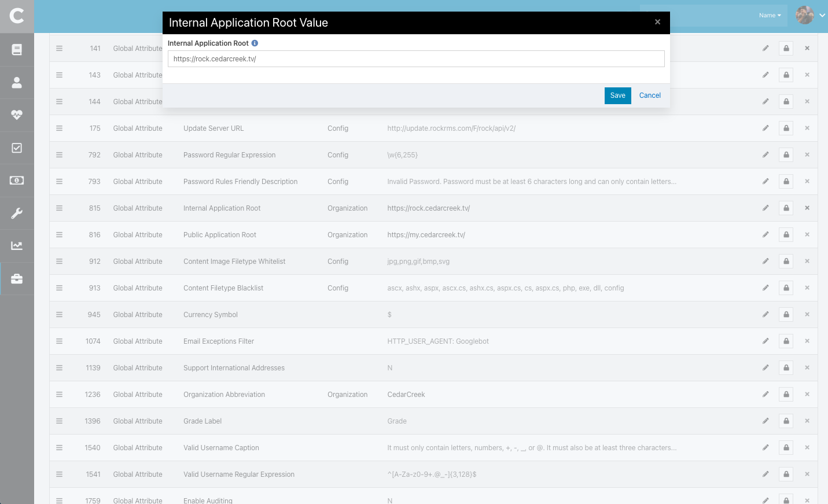The height and width of the screenshot is (504, 828).
Task: Select the checkbox sidebar icon
Action: coord(17,147)
